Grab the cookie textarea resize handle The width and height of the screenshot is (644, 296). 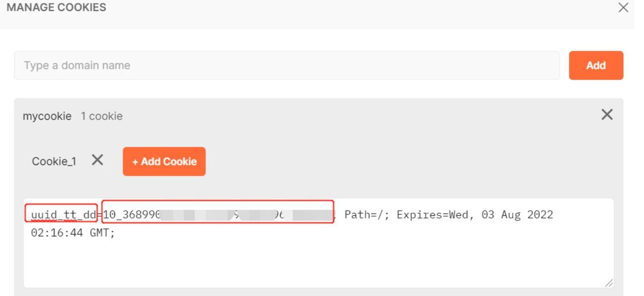(x=609, y=283)
